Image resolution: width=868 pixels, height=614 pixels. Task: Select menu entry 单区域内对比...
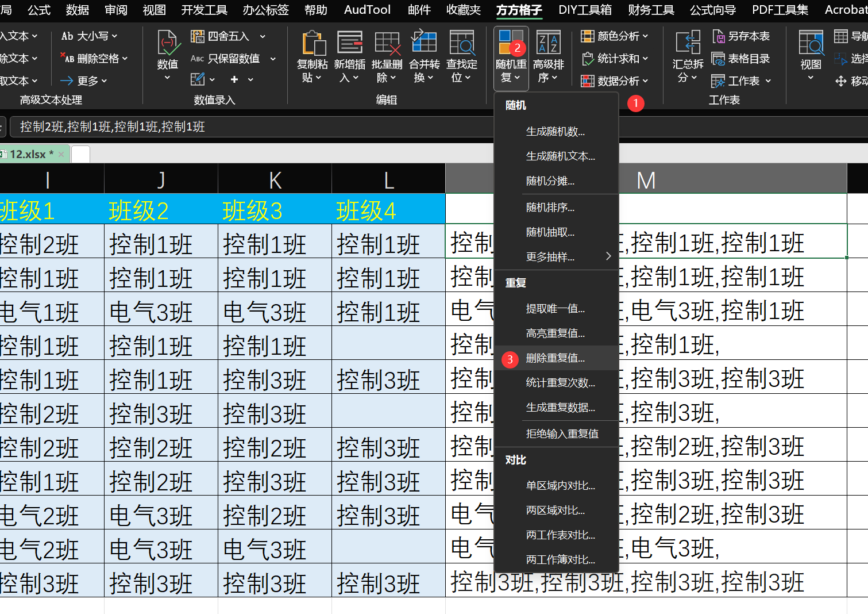point(556,486)
